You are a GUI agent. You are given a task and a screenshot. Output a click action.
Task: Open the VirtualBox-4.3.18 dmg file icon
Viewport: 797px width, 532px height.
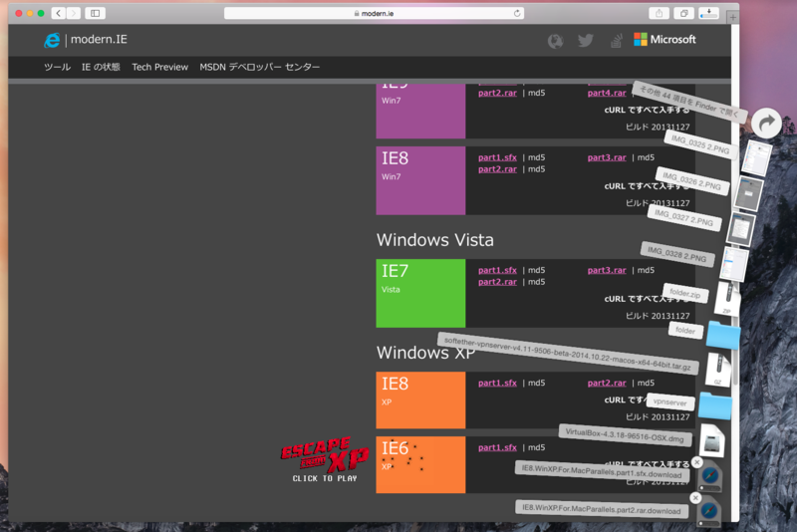tap(712, 441)
